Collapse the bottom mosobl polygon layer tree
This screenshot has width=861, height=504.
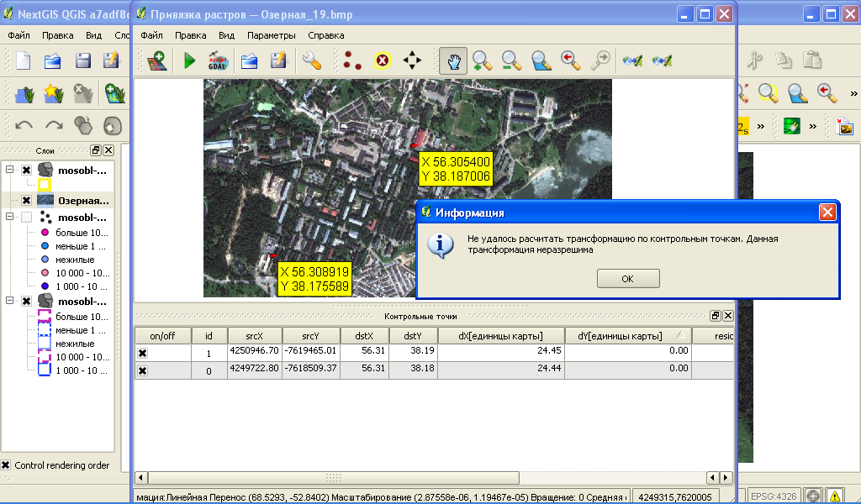pos(10,301)
